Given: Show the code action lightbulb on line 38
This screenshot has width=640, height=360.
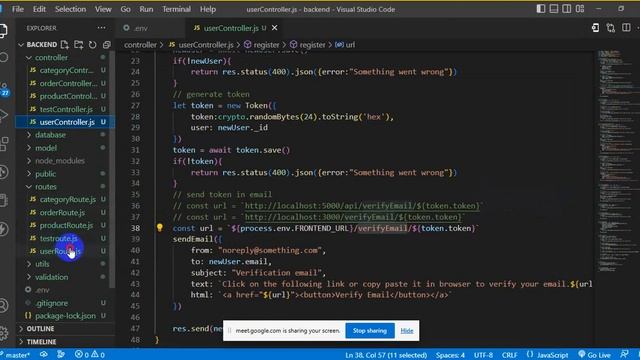Looking at the screenshot, I should pos(160,228).
